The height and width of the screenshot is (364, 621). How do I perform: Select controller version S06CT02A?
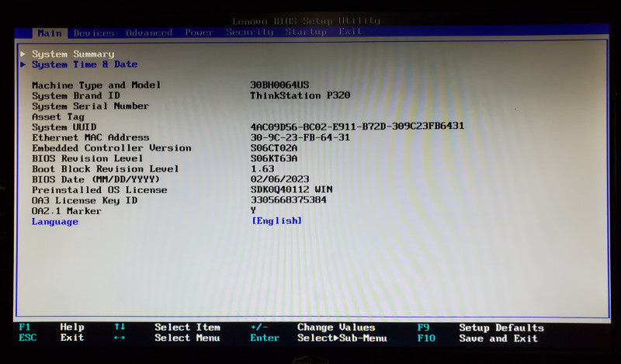click(x=274, y=148)
